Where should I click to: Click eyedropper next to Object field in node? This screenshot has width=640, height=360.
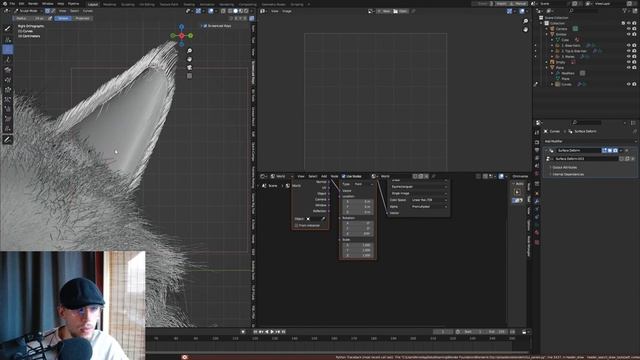pos(323,219)
